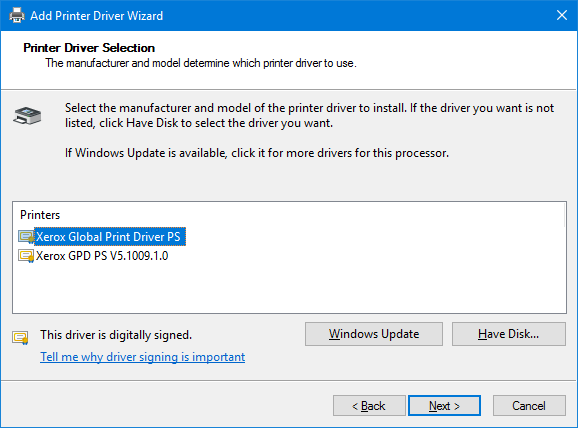Open Tell me why driver signing is important
The image size is (578, 428).
[x=143, y=357]
